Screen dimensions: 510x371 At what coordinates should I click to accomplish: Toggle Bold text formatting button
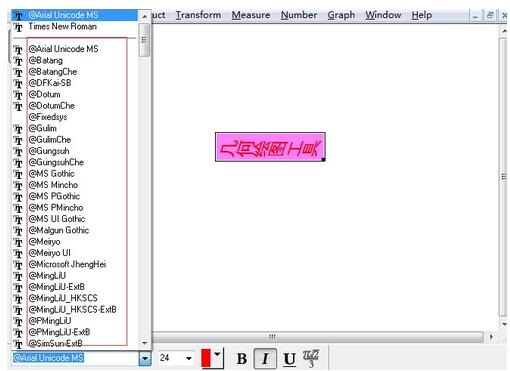[242, 359]
